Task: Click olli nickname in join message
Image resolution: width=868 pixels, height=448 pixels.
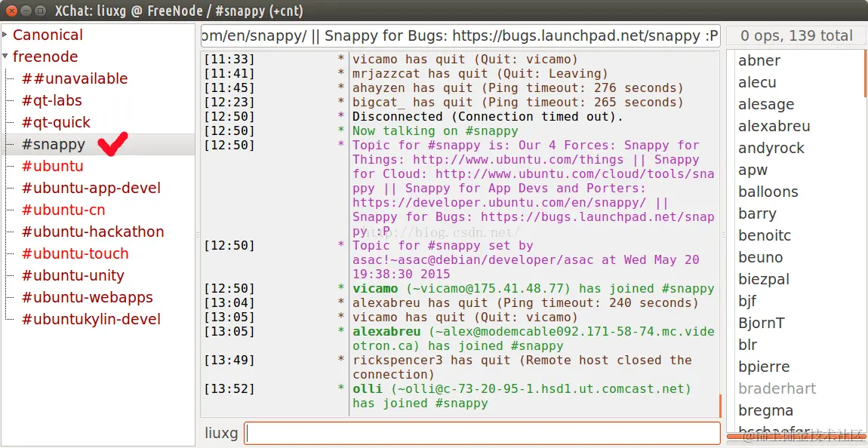Action: tap(367, 389)
